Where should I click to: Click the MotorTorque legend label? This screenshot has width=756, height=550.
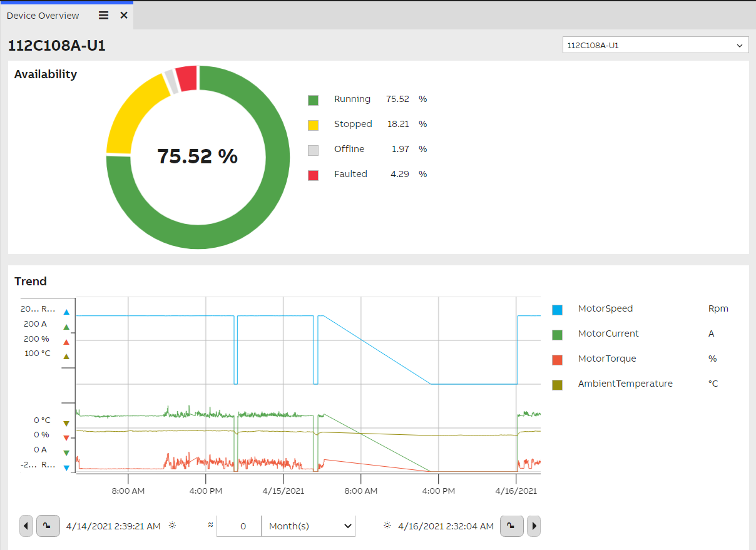click(x=607, y=359)
